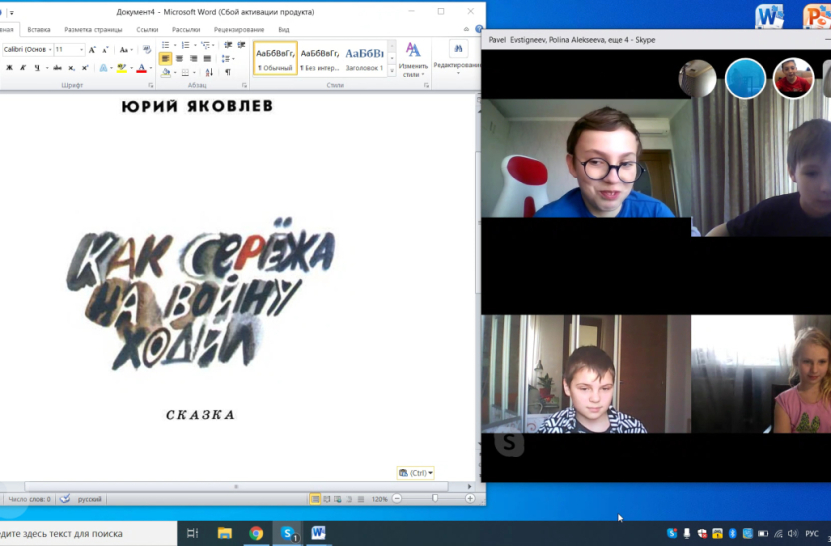
Task: Open underline style dropdown arrow
Action: pos(47,68)
